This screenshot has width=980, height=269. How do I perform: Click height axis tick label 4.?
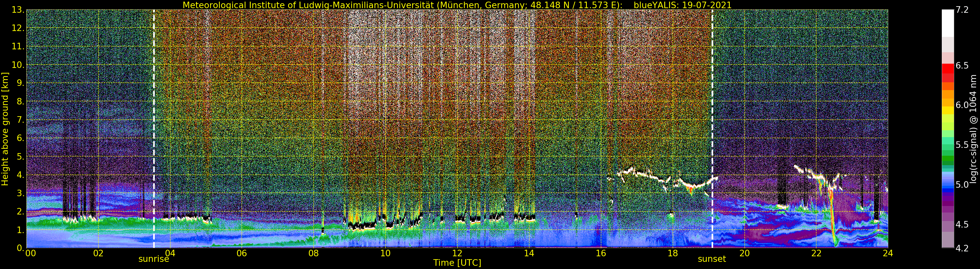point(21,175)
